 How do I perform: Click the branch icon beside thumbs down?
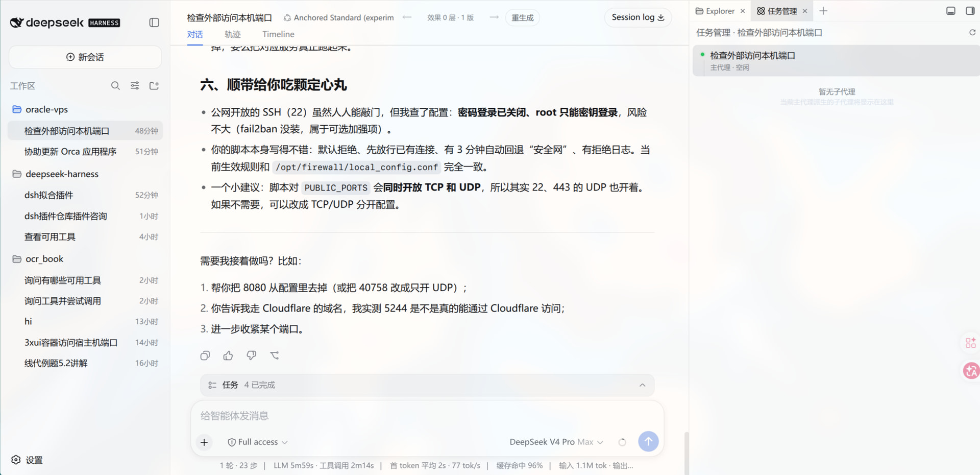[275, 355]
